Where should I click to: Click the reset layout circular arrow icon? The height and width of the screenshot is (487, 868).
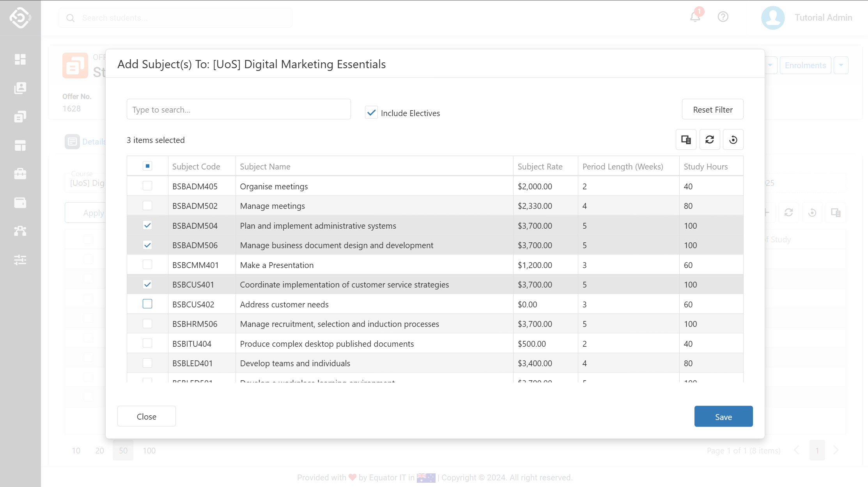tap(733, 140)
